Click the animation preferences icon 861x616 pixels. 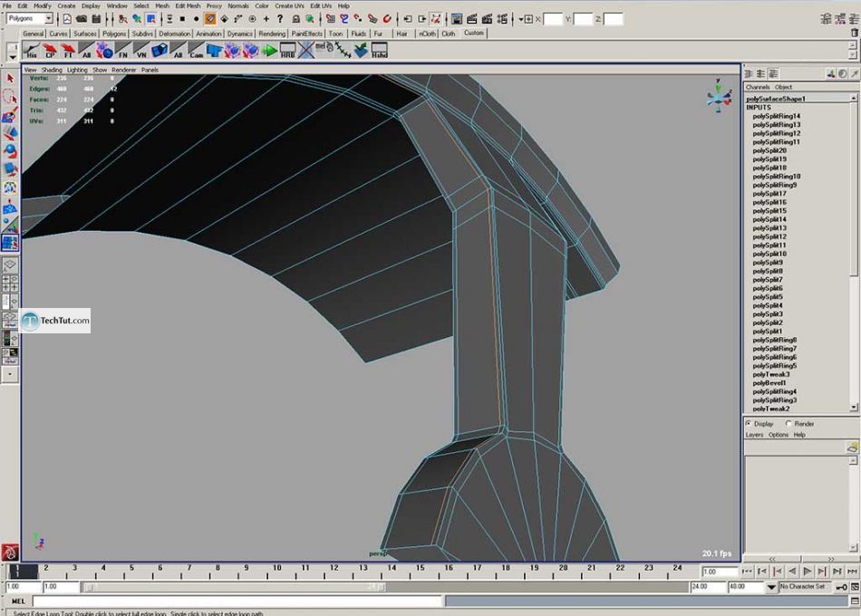[855, 587]
